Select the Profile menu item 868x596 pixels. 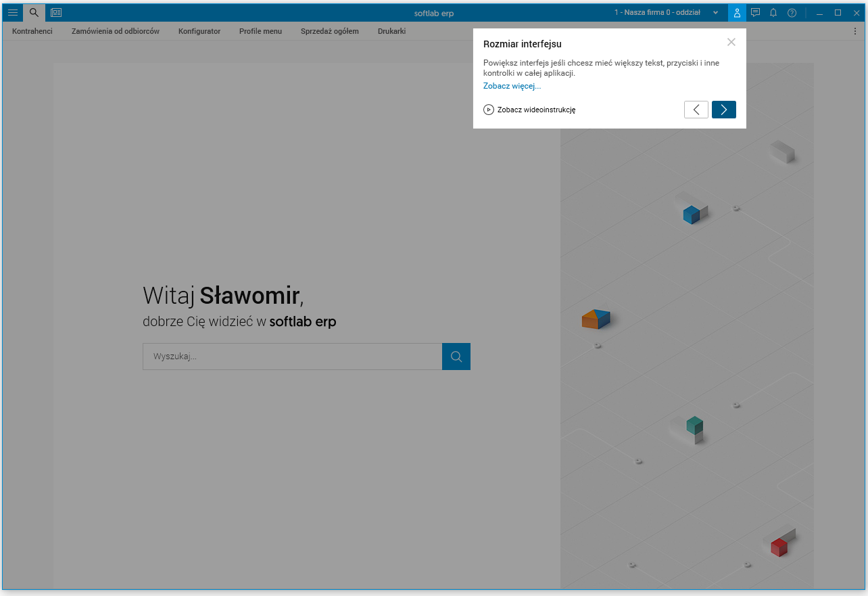coord(260,31)
